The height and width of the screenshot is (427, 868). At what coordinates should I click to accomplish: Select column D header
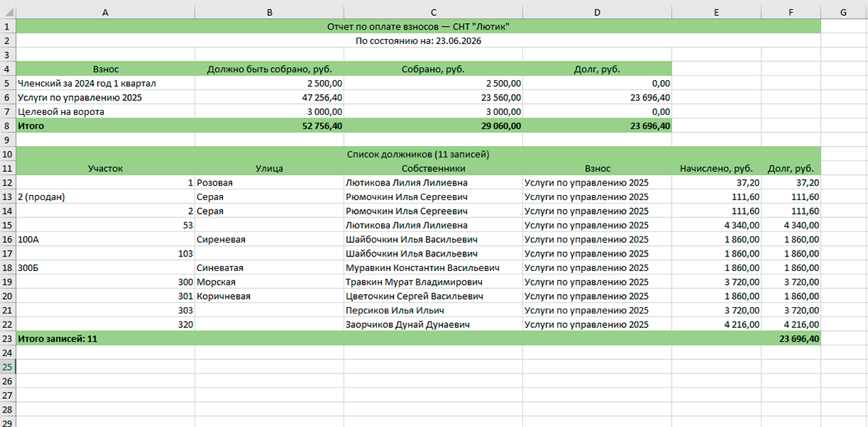pyautogui.click(x=597, y=12)
